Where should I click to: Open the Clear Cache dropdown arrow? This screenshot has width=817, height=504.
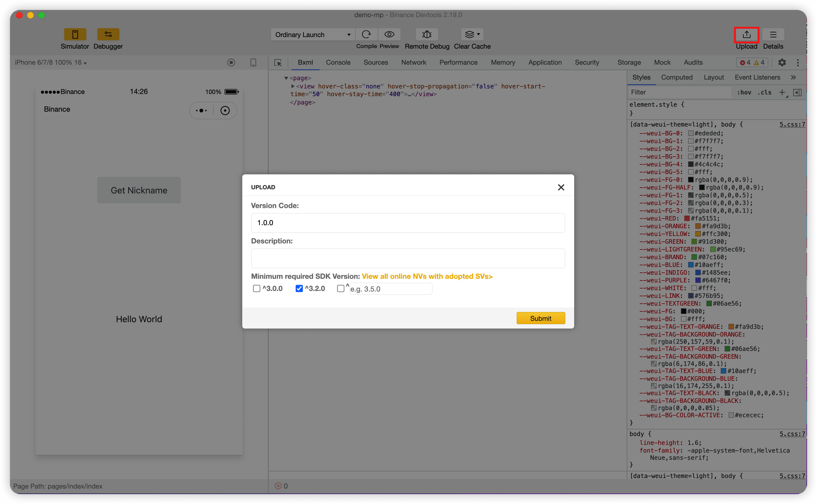(478, 34)
